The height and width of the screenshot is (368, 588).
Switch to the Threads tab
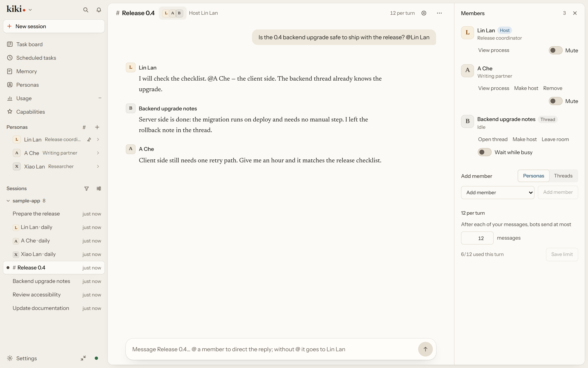(x=563, y=176)
